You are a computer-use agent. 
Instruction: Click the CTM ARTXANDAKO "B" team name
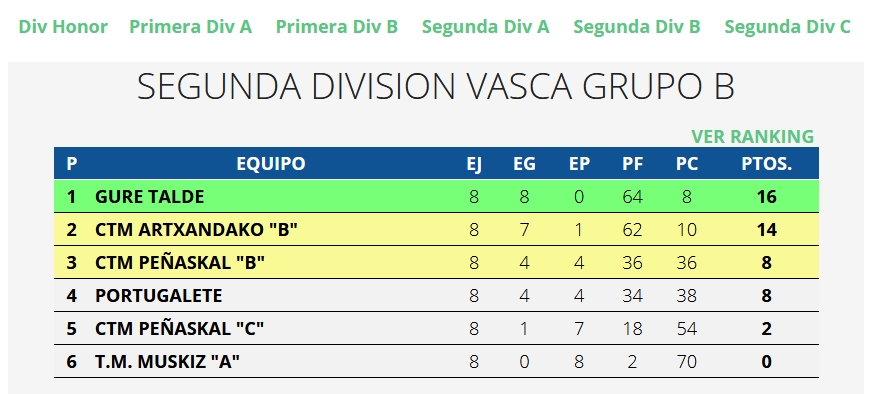click(x=197, y=229)
